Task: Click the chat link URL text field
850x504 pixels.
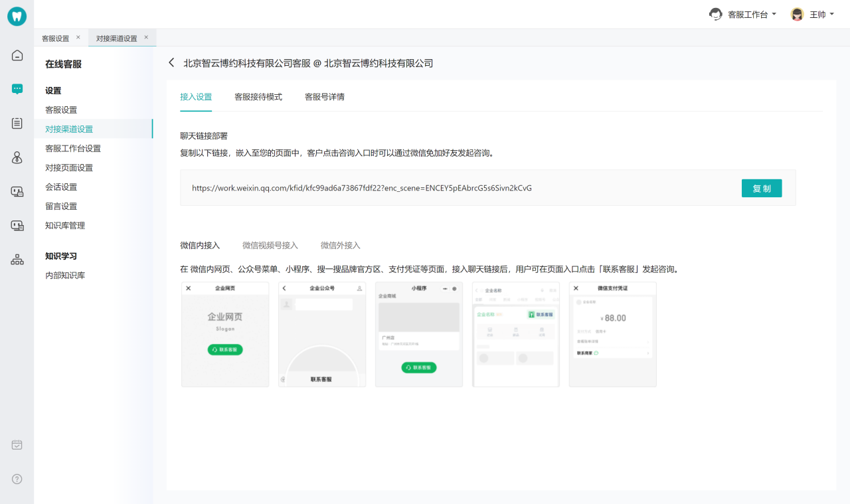Action: (x=458, y=188)
